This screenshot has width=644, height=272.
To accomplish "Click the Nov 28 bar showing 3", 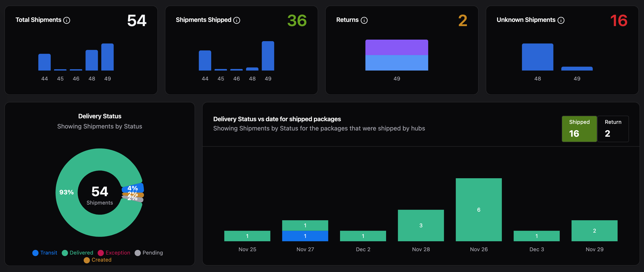I will tap(421, 225).
